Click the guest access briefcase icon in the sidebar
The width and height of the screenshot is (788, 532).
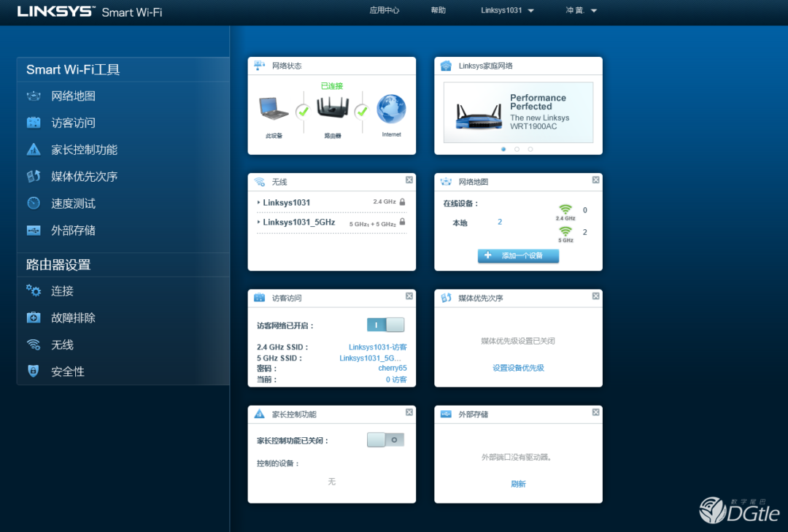34,123
